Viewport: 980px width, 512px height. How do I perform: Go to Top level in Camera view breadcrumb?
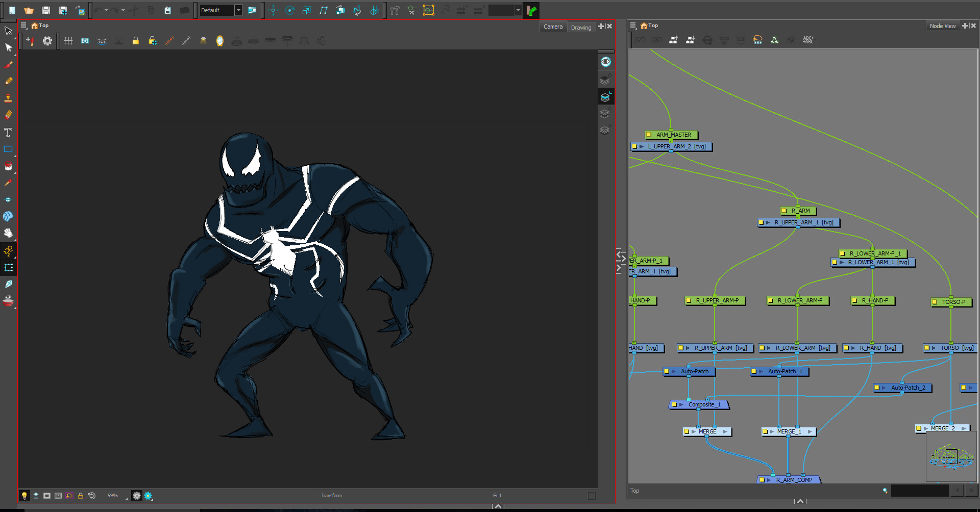40,25
